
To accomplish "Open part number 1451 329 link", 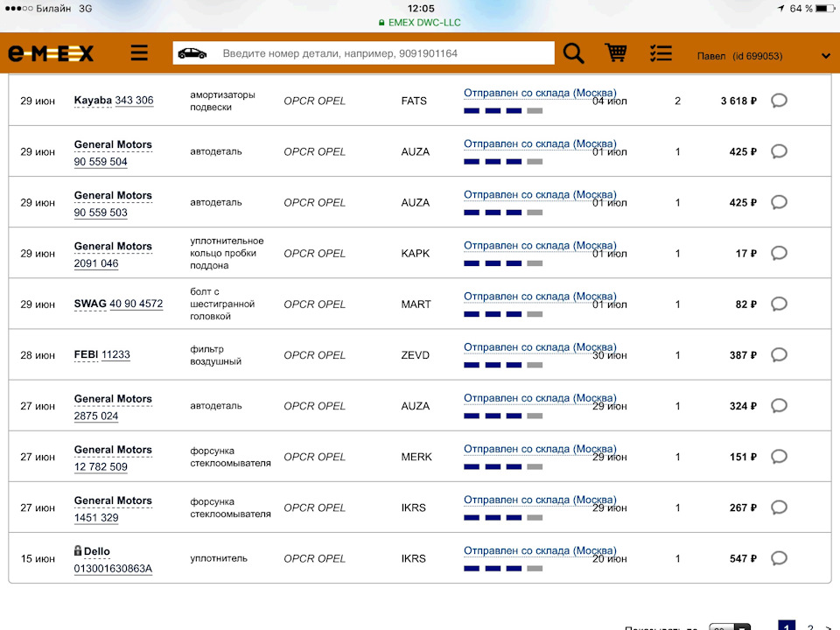I will pyautogui.click(x=96, y=518).
